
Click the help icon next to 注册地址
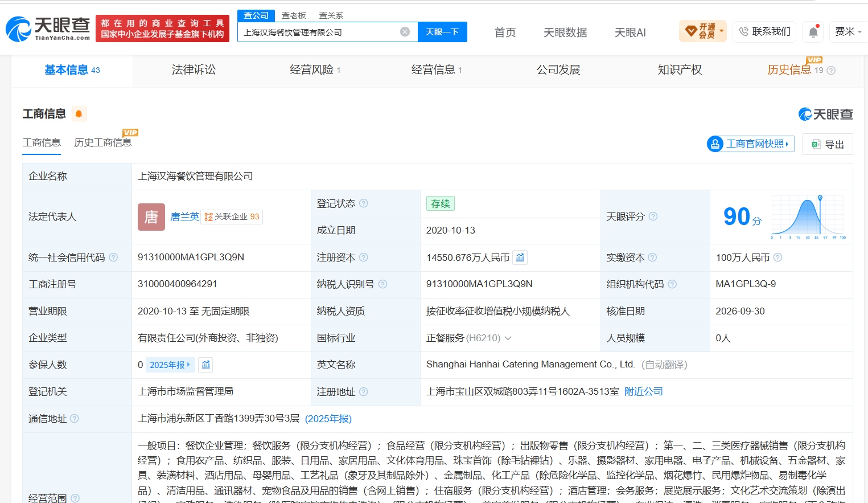click(364, 391)
